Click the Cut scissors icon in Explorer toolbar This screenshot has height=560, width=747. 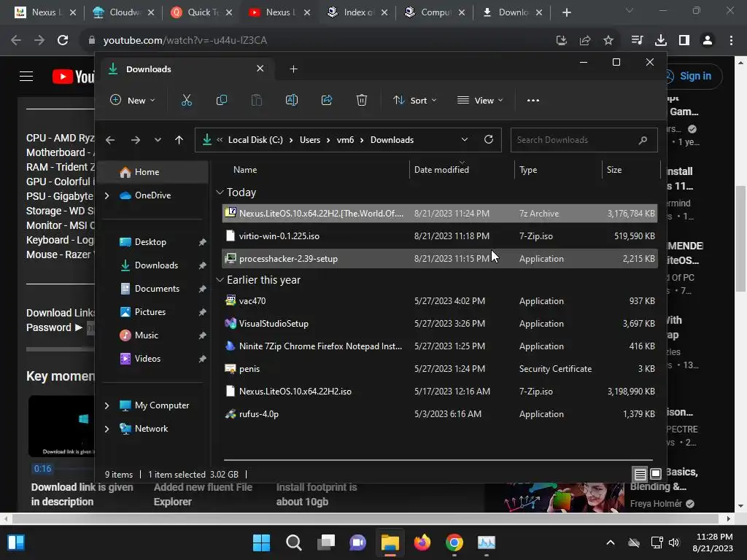(x=186, y=100)
